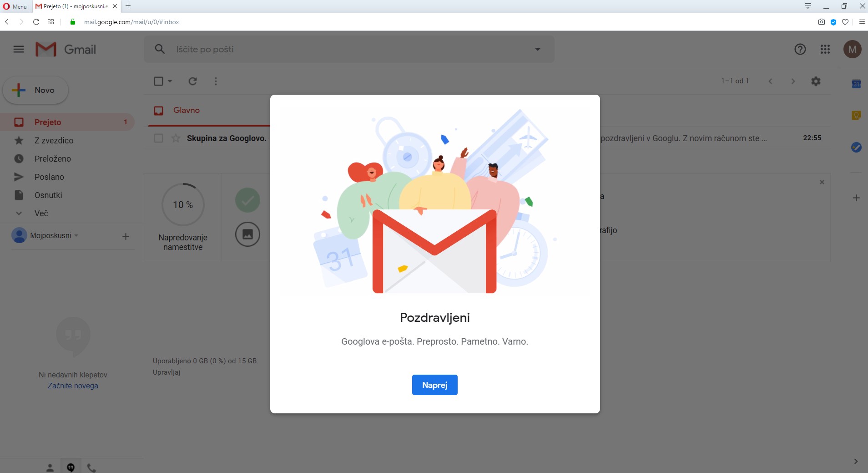Viewport: 868px width, 473px height.
Task: Open the Calendar side panel icon
Action: (x=856, y=84)
